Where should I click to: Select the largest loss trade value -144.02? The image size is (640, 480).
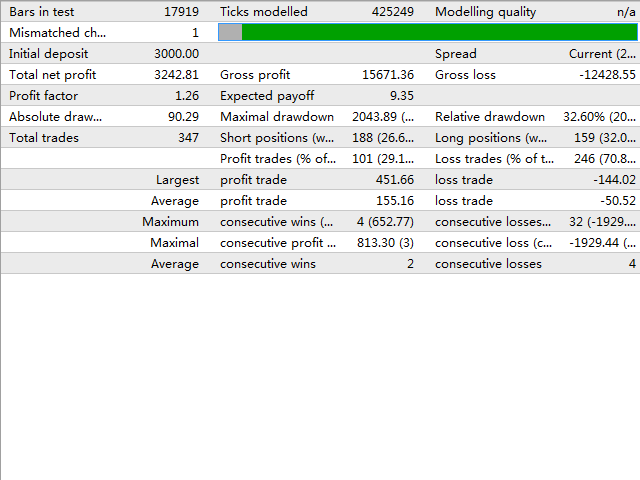point(615,180)
